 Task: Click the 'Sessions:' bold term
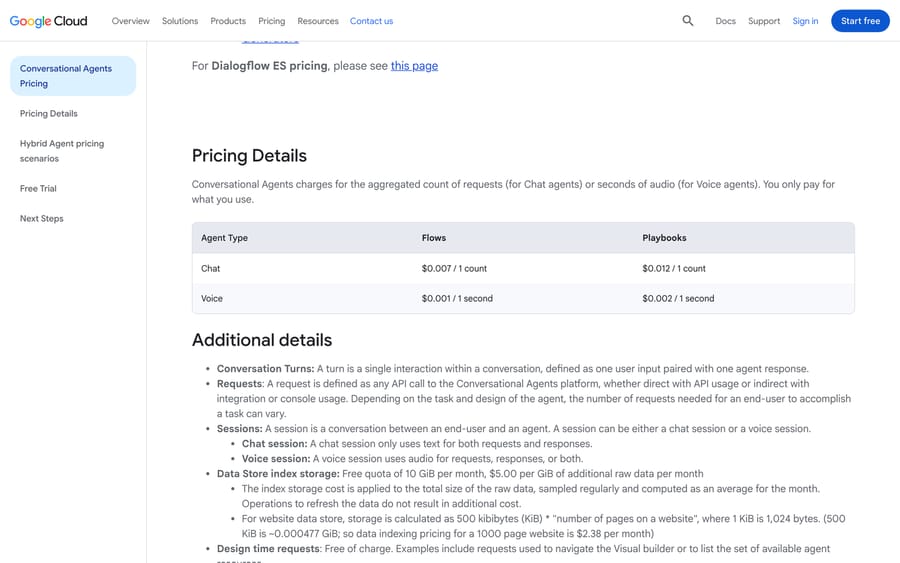239,429
